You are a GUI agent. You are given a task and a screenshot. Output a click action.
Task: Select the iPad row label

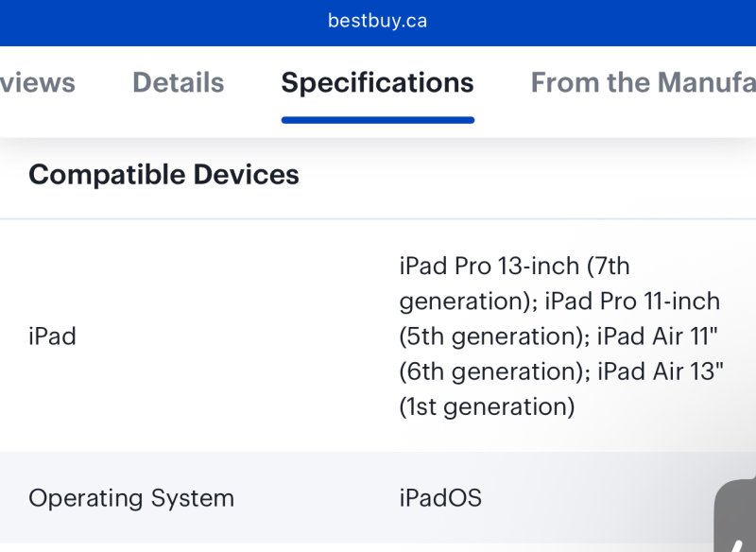click(52, 336)
